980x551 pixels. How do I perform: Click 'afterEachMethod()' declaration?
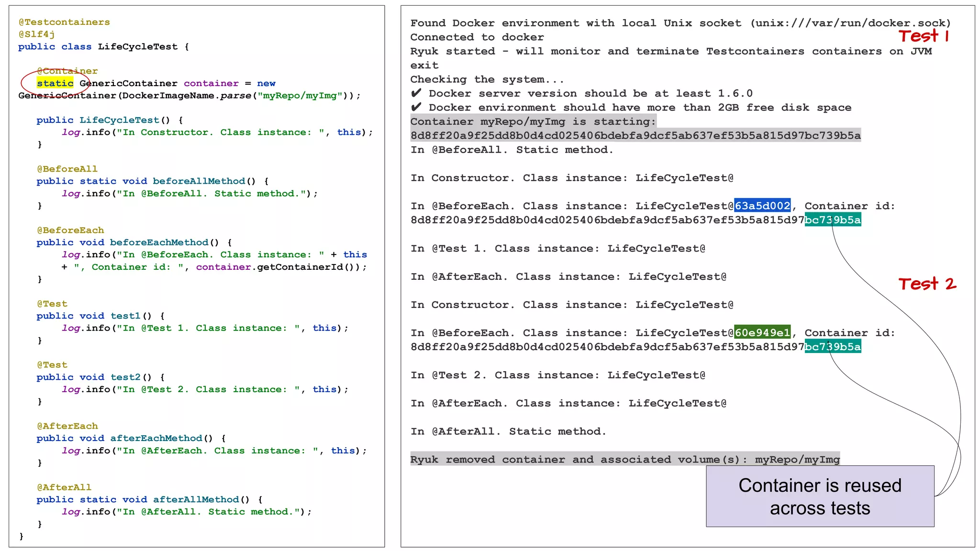[161, 438]
